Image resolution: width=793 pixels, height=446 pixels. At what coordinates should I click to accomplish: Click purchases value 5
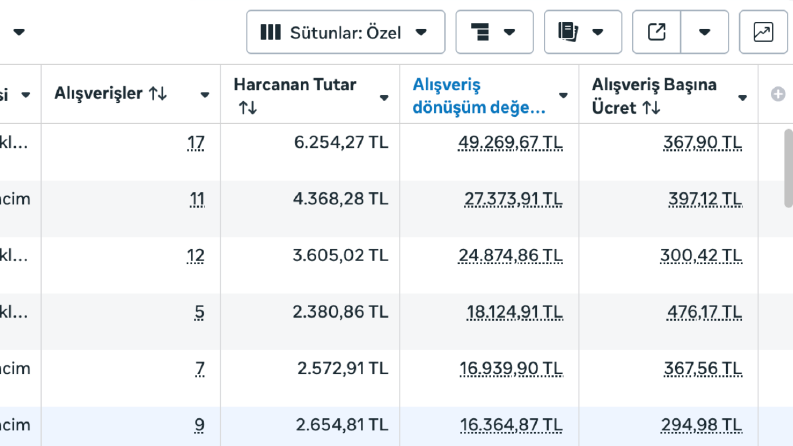(x=200, y=312)
